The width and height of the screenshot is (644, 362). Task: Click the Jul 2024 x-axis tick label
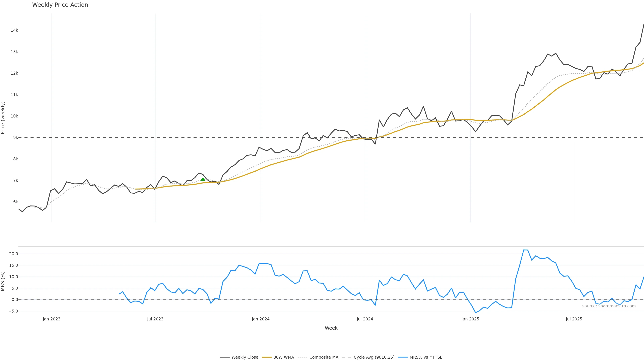click(365, 319)
